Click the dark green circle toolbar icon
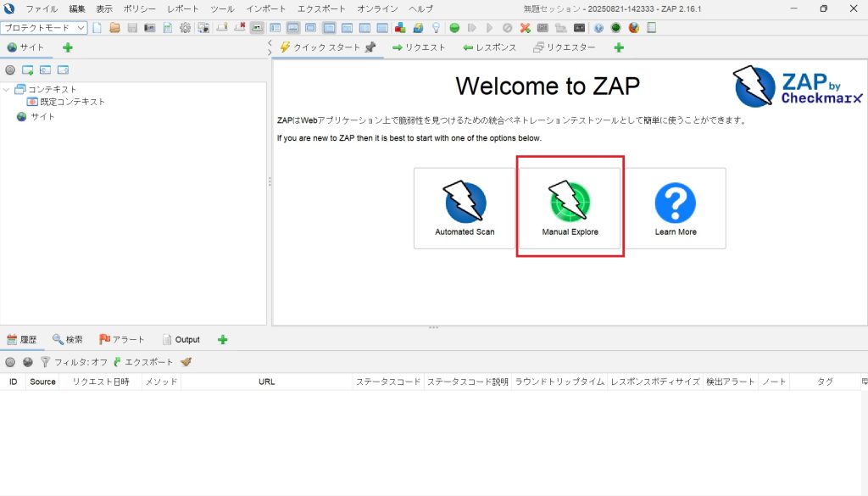The width and height of the screenshot is (868, 496). [616, 28]
